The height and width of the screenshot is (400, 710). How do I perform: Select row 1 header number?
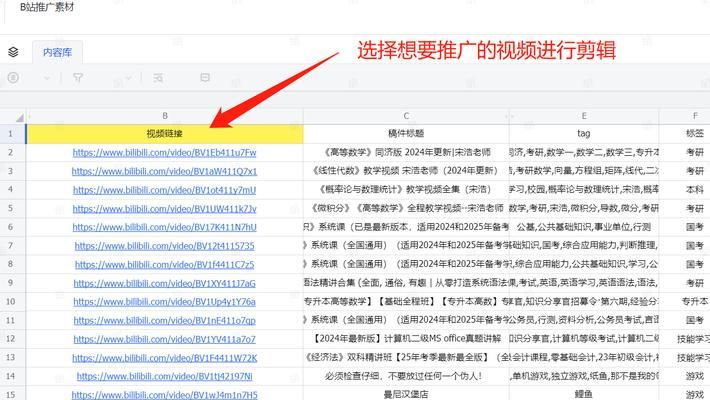(x=11, y=134)
